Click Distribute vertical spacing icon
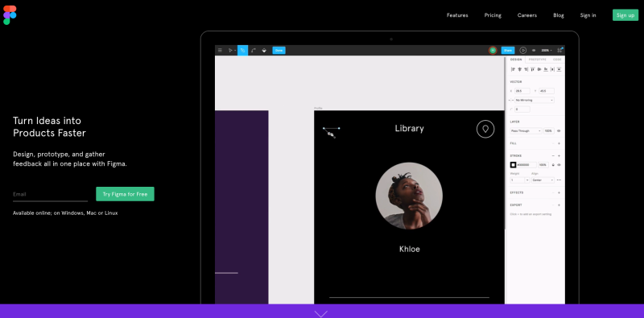 coord(559,69)
